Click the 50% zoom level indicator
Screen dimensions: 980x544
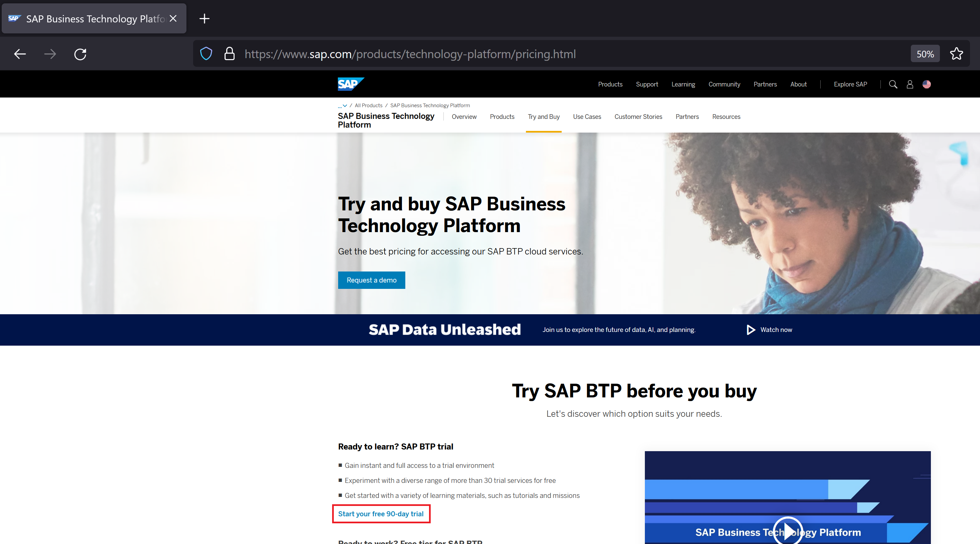tap(925, 54)
